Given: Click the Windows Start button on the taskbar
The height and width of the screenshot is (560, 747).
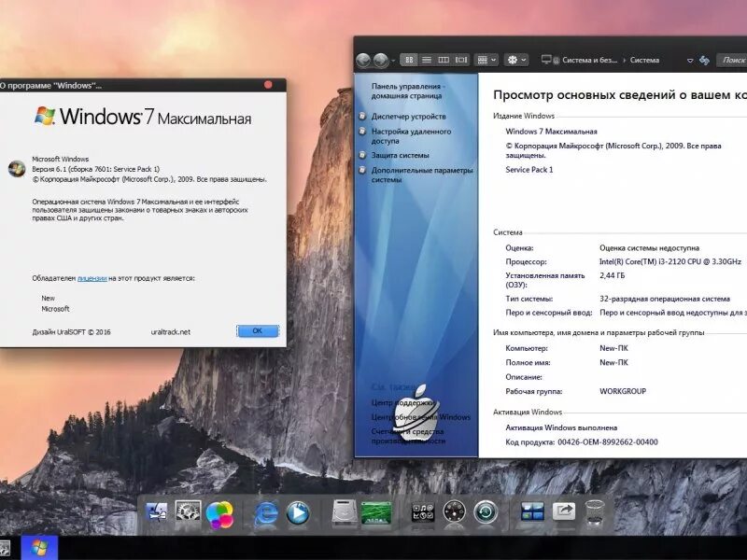Looking at the screenshot, I should (39, 548).
